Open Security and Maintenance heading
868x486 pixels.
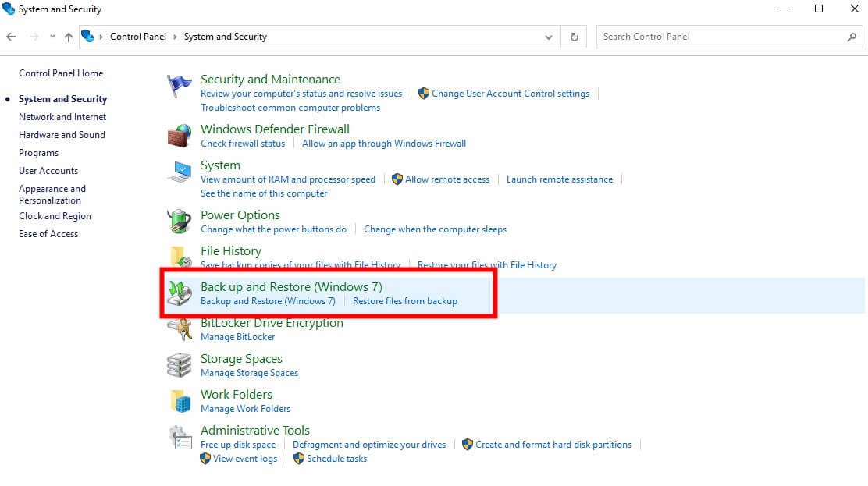[x=270, y=79]
